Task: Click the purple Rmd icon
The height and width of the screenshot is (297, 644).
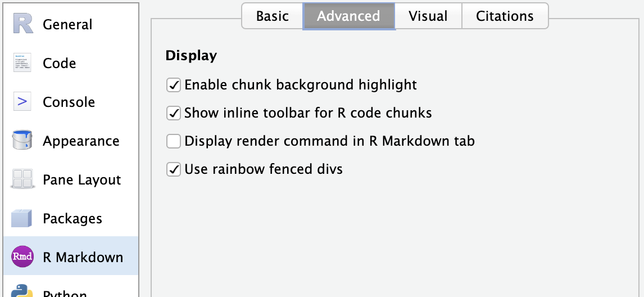Action: pos(22,256)
